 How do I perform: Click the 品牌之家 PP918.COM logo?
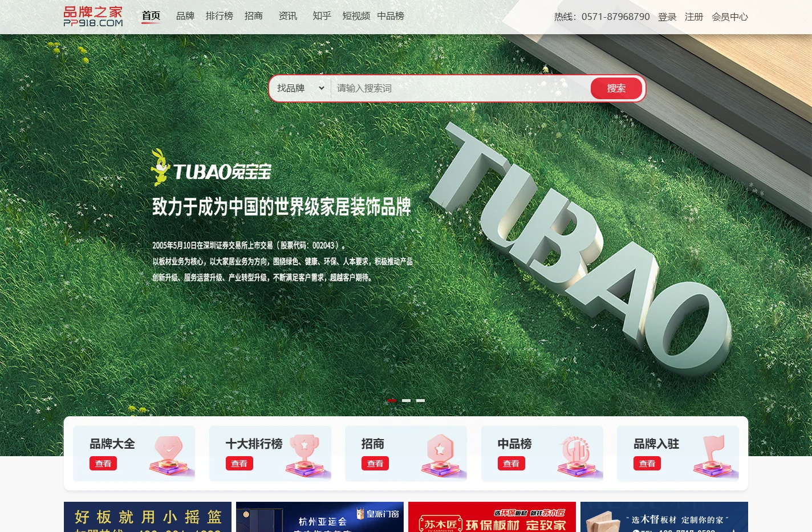(93, 17)
